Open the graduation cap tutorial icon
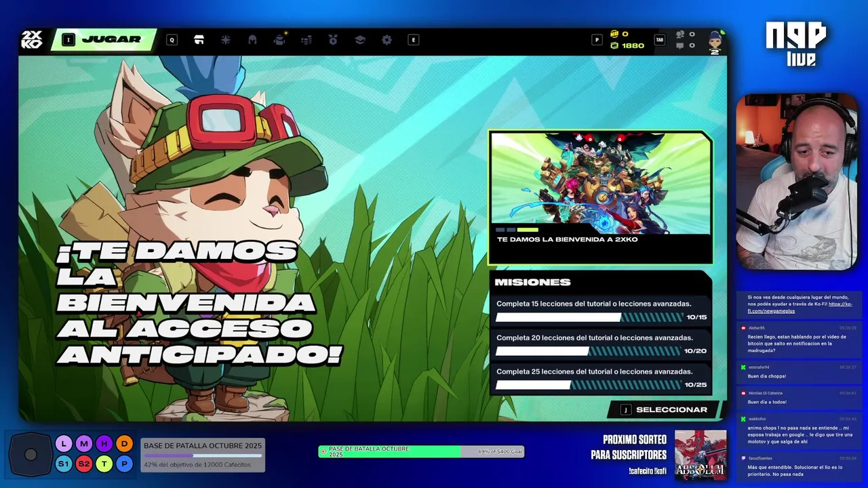The width and height of the screenshot is (868, 488). pyautogui.click(x=360, y=40)
